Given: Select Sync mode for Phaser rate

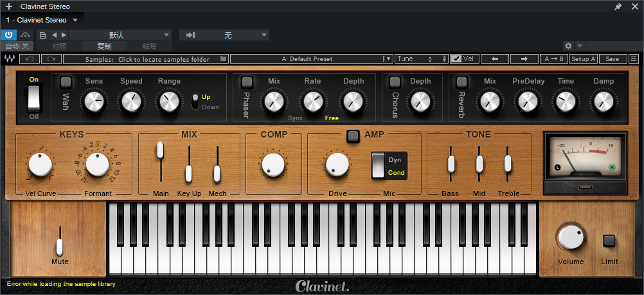Looking at the screenshot, I should point(295,118).
